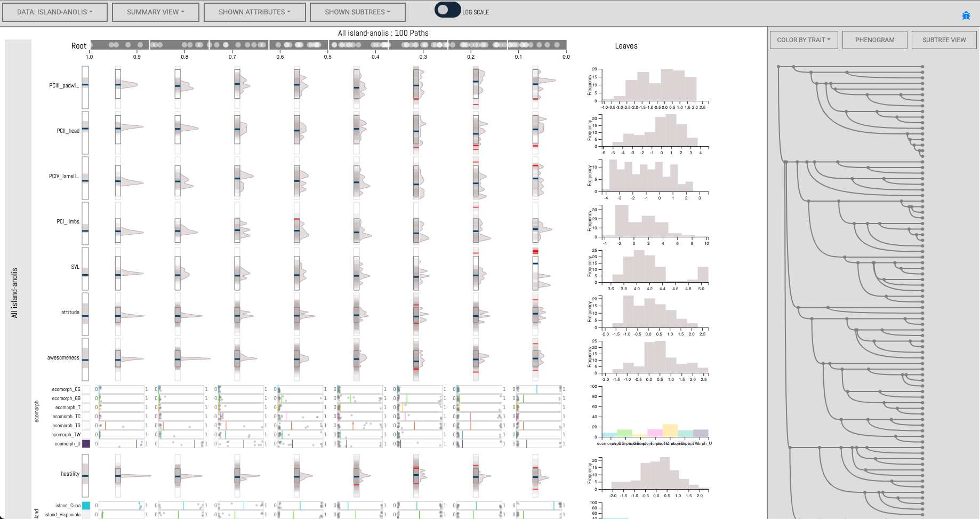Click the hostility leaves histogram
The width and height of the screenshot is (980, 519).
(649, 476)
